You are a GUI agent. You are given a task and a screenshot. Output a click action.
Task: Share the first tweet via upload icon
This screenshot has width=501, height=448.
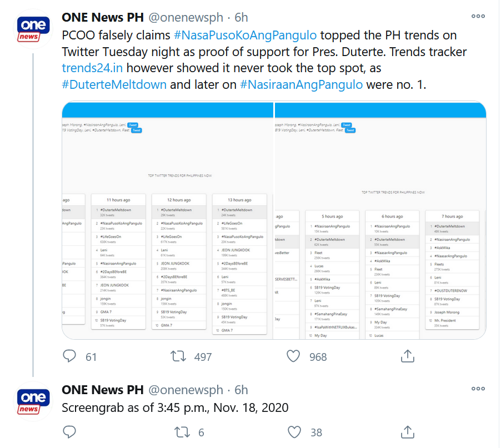coord(407,356)
